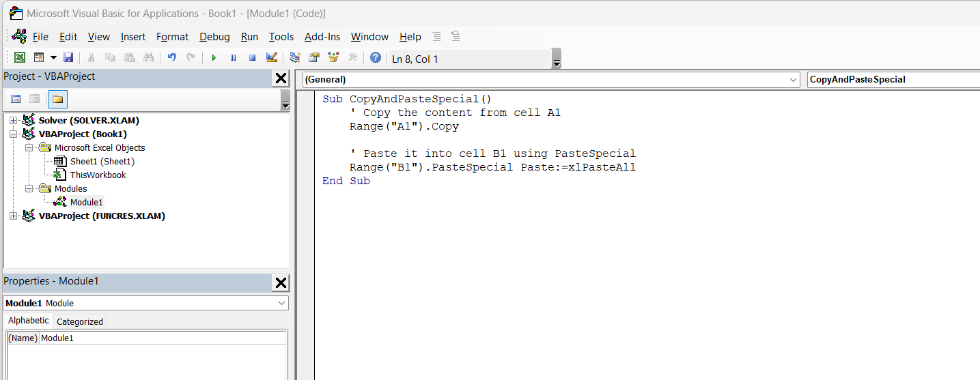980x380 pixels.
Task: Open the Add-Ins menu
Action: (x=322, y=37)
